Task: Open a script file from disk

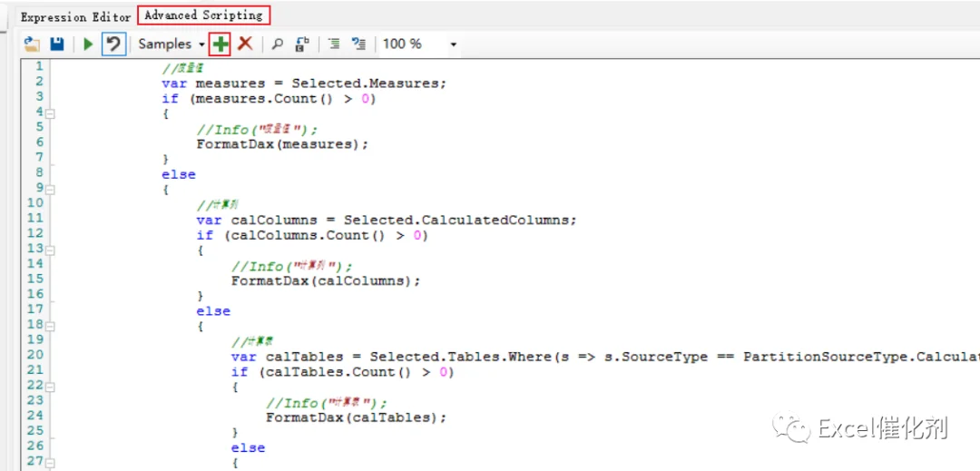Action: point(32,44)
